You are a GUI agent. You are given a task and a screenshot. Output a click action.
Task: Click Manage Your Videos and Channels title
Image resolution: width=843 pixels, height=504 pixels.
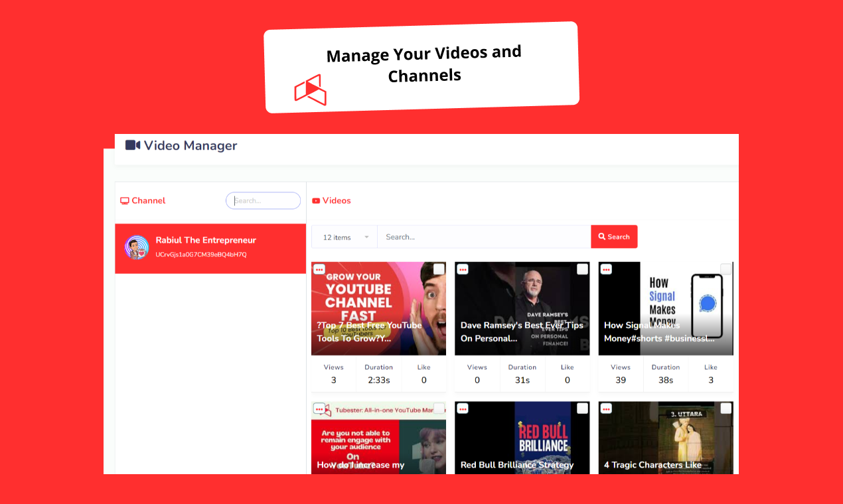(x=424, y=63)
